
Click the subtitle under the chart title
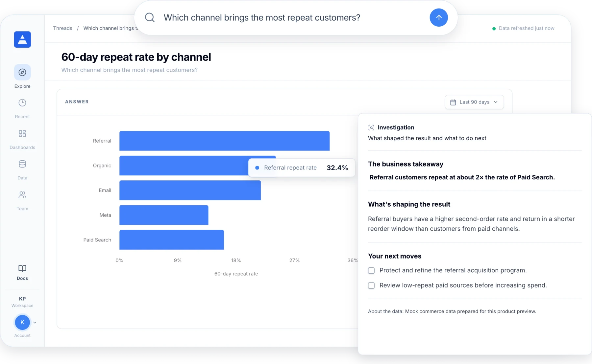[x=129, y=70]
